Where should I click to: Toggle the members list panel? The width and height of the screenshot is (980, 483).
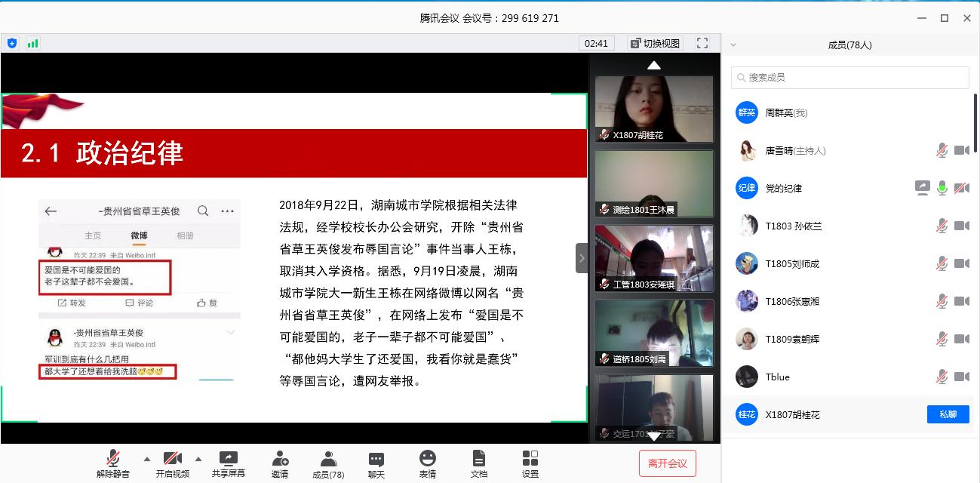[328, 459]
